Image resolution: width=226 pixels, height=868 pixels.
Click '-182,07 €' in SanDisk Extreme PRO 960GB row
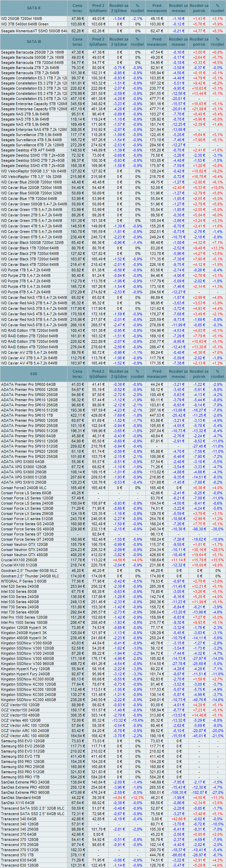(199, 792)
